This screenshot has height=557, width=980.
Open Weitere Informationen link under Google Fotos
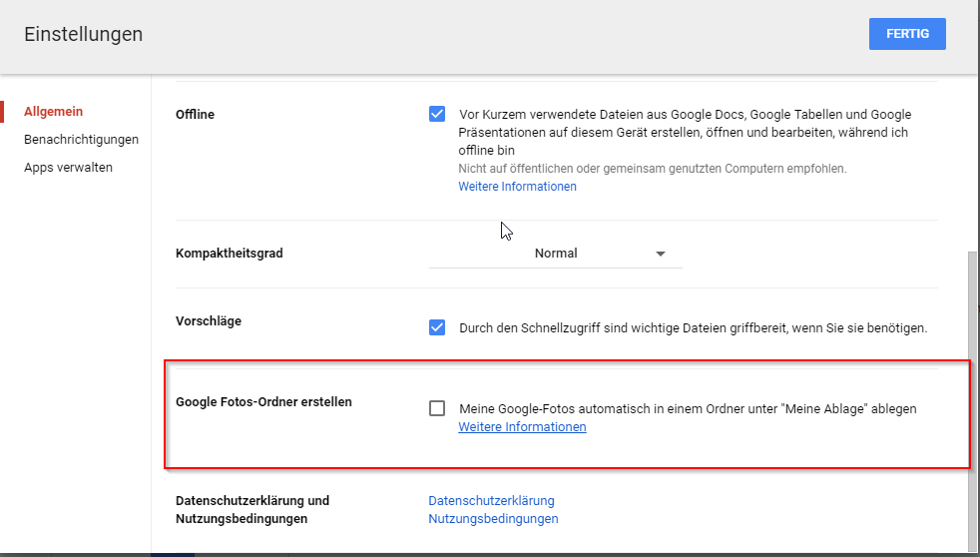522,427
